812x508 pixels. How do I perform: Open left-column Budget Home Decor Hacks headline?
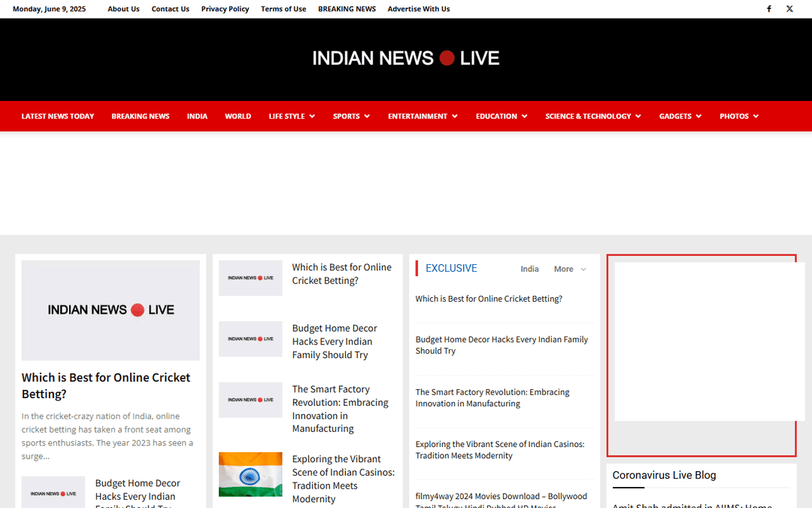click(138, 494)
